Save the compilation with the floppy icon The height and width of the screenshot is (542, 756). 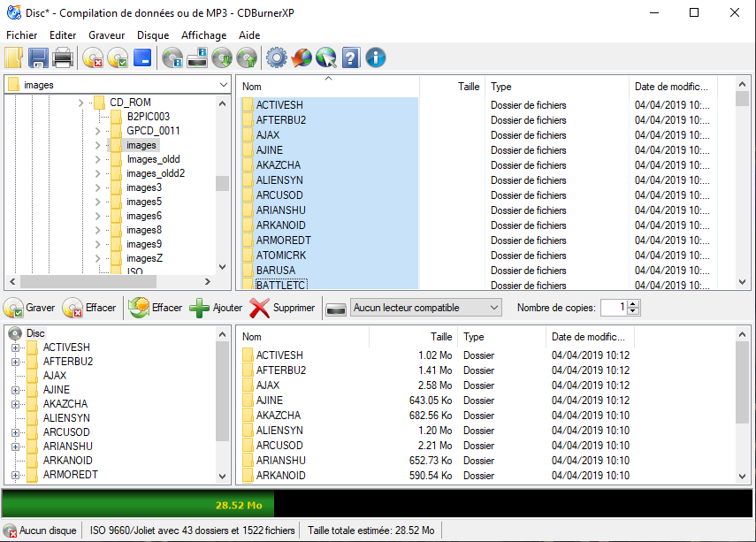pyautogui.click(x=38, y=57)
